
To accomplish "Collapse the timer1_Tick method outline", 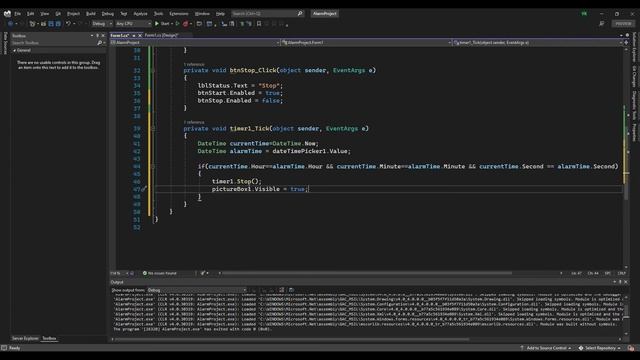I will [x=153, y=129].
